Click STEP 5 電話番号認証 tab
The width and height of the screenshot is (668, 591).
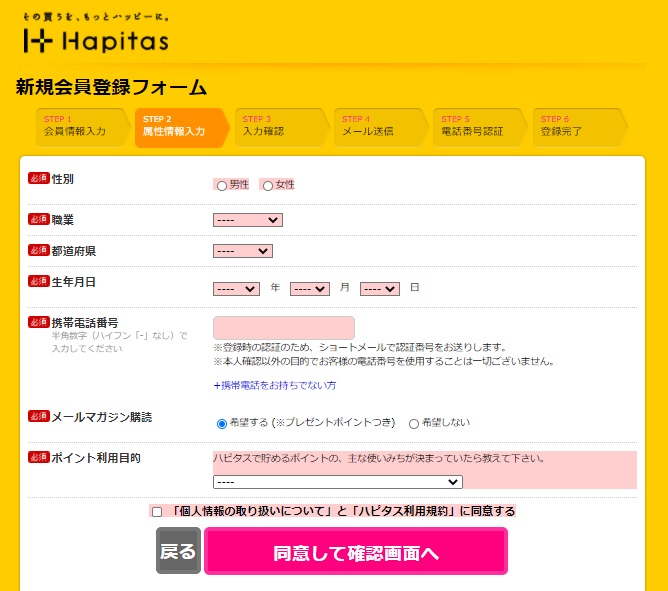coord(480,127)
